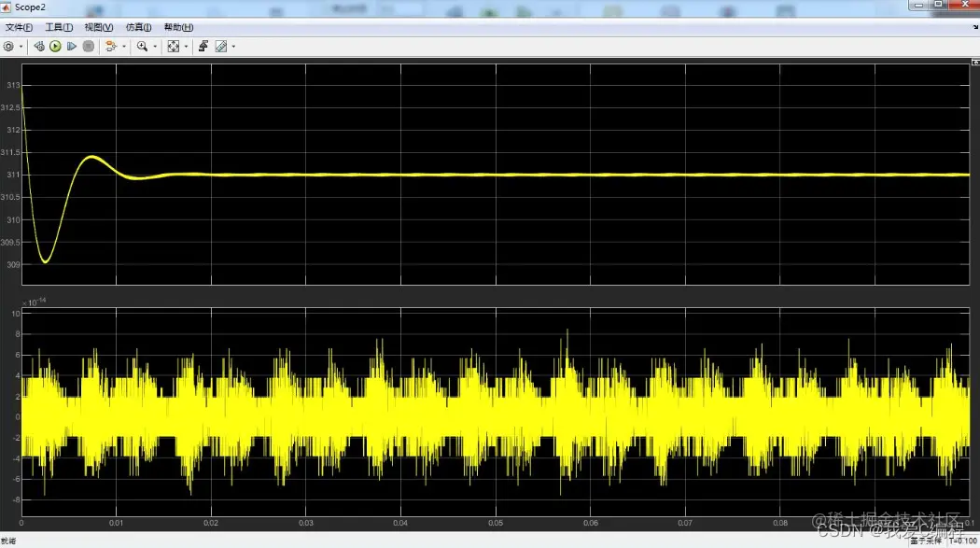Expand the zoom tool dropdown arrow
980x548 pixels.
point(155,47)
